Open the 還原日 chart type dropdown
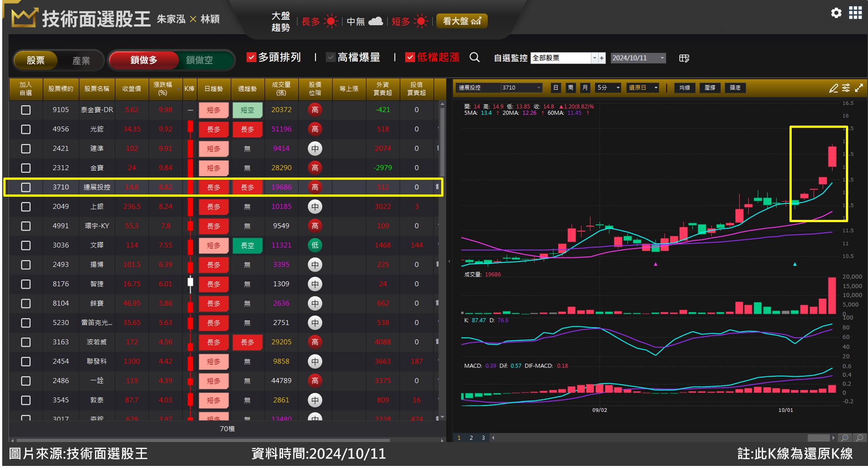 coord(656,88)
